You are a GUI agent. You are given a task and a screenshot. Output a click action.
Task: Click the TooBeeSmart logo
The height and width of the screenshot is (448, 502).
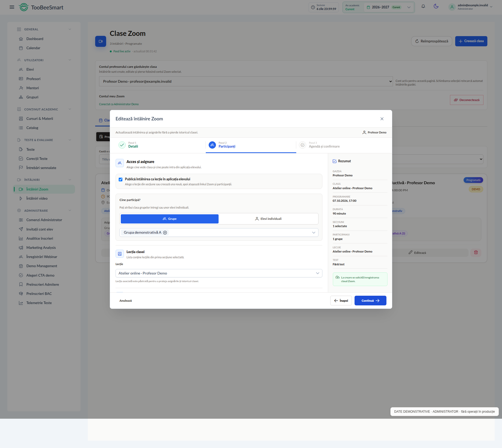(41, 7)
